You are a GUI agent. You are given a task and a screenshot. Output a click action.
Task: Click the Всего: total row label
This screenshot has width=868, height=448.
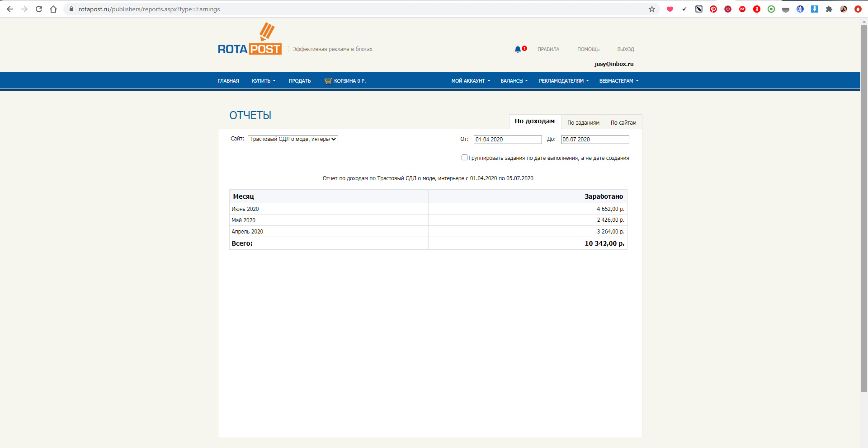(x=242, y=243)
